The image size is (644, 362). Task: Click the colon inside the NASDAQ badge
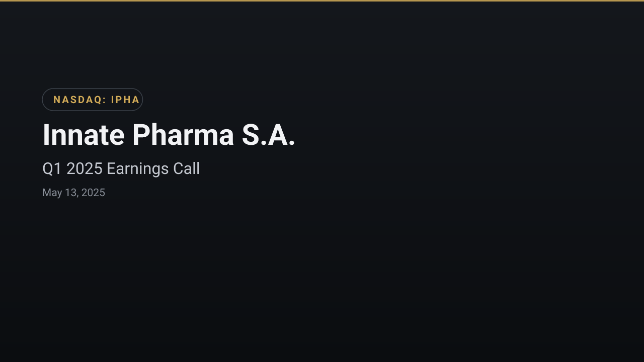click(x=105, y=100)
